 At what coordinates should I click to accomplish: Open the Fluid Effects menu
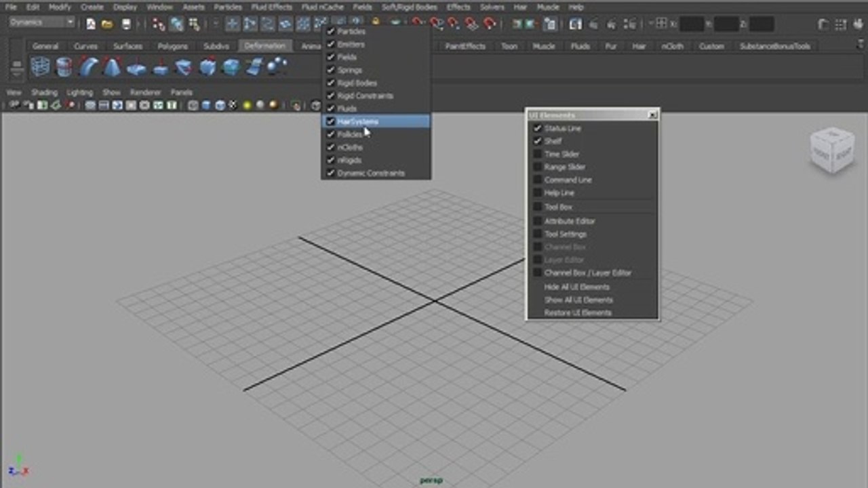[x=272, y=7]
